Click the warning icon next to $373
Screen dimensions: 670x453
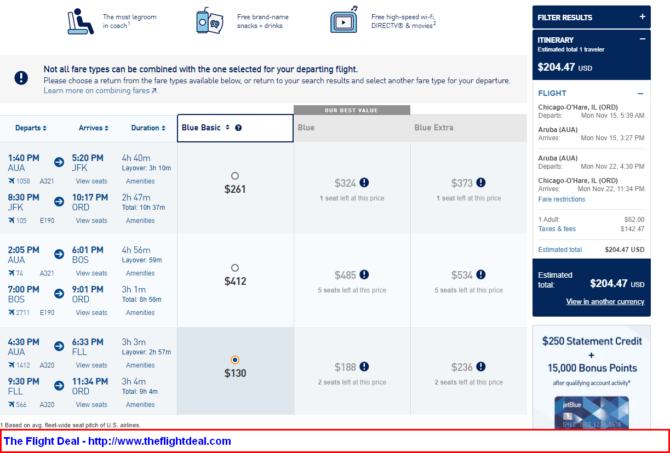tap(481, 183)
